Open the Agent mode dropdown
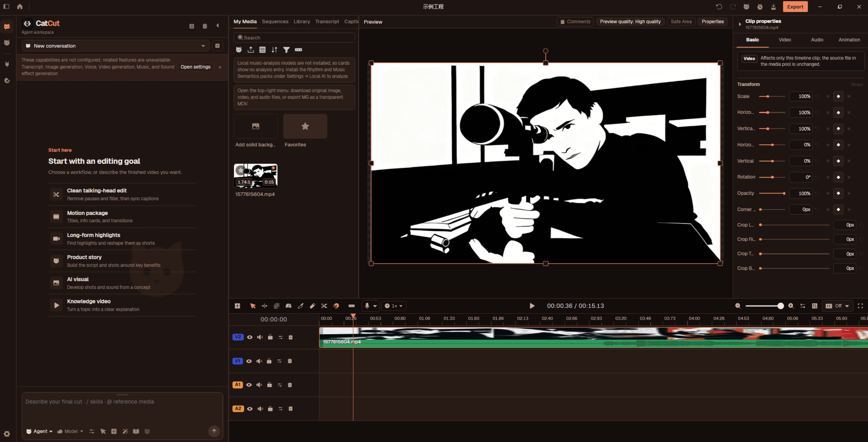Viewport: 868px width, 442px height. [x=39, y=431]
